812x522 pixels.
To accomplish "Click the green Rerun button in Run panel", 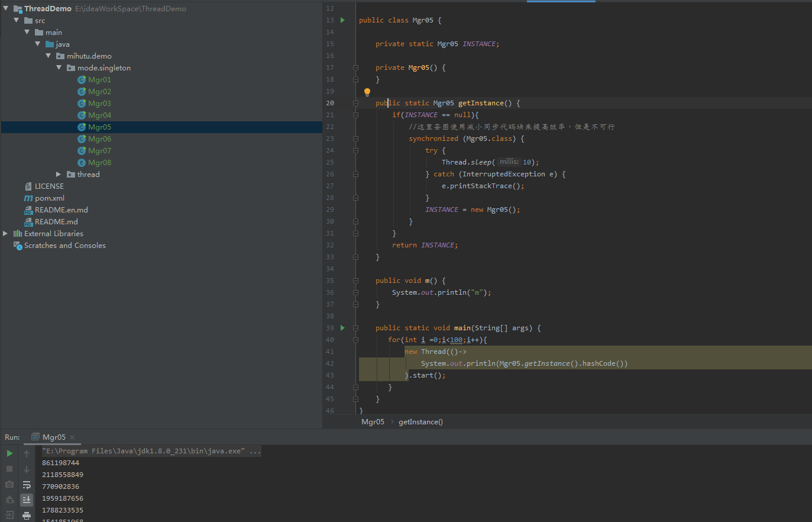I will coord(9,453).
